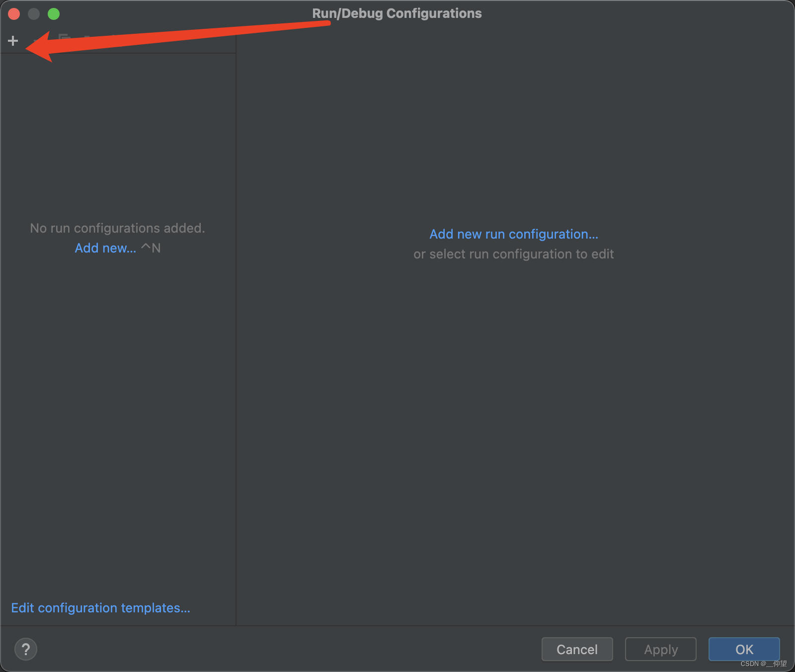Close the Run/Debug Configurations dialog with the red button
Screen dimensions: 795x672
pos(14,14)
